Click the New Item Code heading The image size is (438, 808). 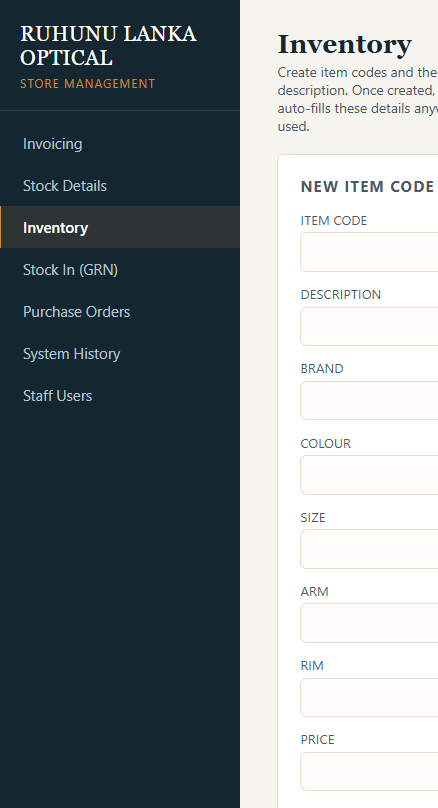point(367,187)
